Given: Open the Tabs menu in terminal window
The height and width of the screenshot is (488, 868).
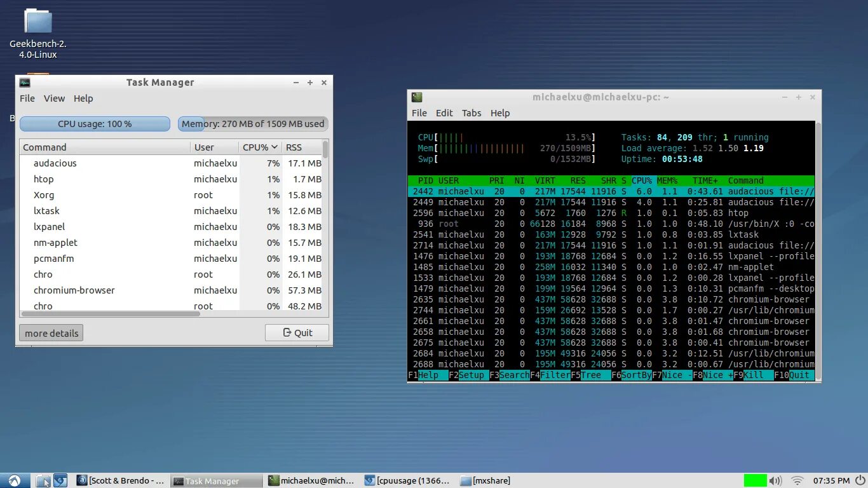Looking at the screenshot, I should 471,113.
